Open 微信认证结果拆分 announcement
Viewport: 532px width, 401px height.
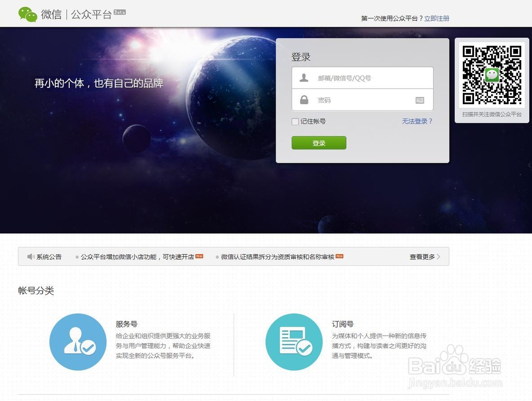point(278,257)
